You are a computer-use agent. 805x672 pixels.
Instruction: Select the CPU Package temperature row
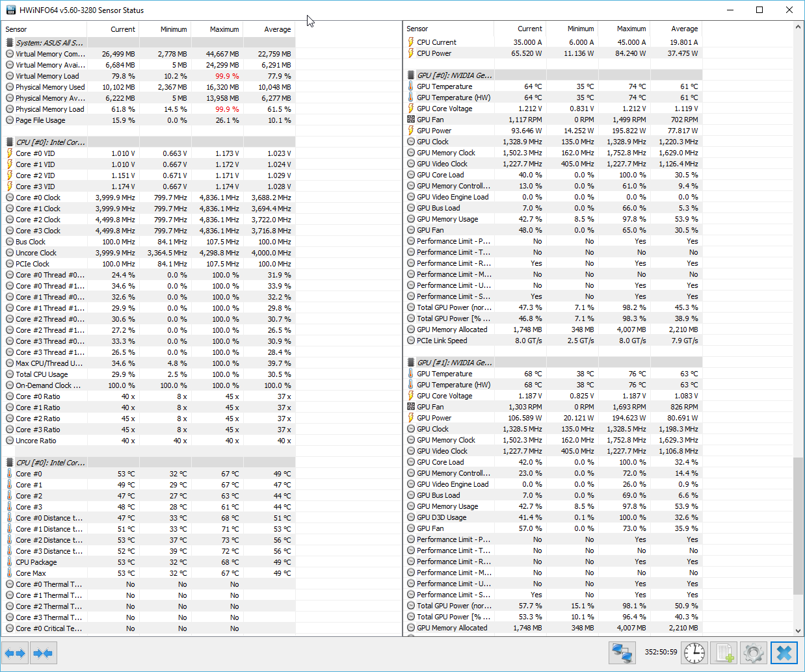36,562
